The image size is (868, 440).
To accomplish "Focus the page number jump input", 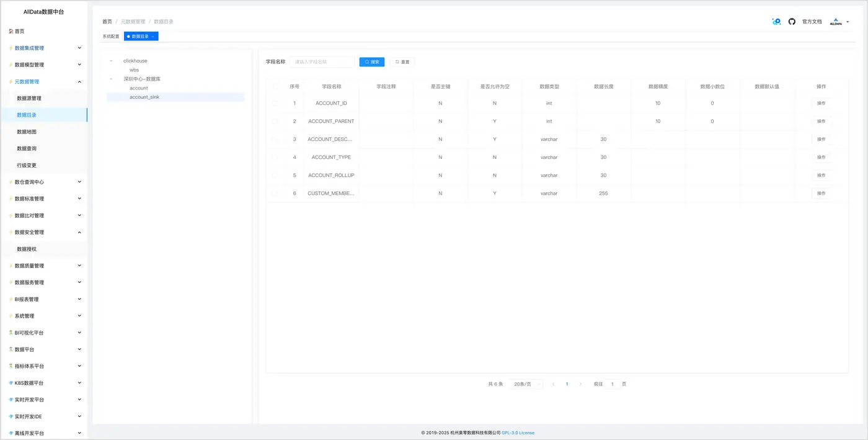I will (x=612, y=384).
